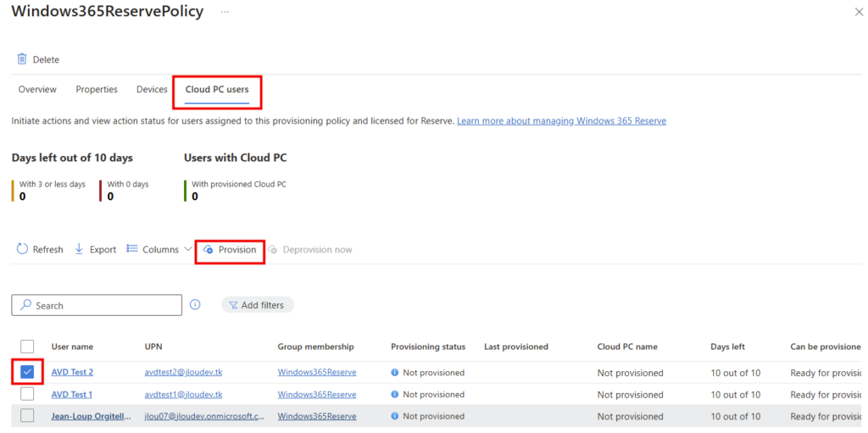This screenshot has height=433, width=868.
Task: Click the 'With 0 days' count
Action: point(111,196)
